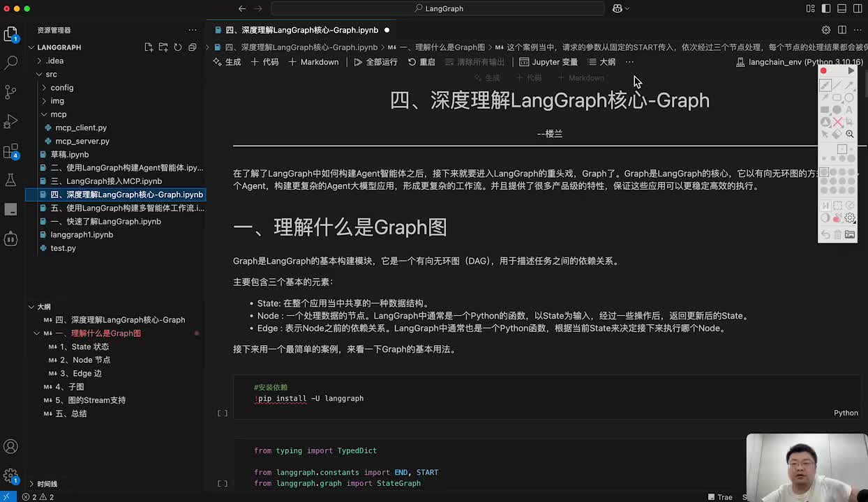Open the Copilot chat icon in title bar
Image resolution: width=868 pixels, height=502 pixels.
pyautogui.click(x=617, y=8)
